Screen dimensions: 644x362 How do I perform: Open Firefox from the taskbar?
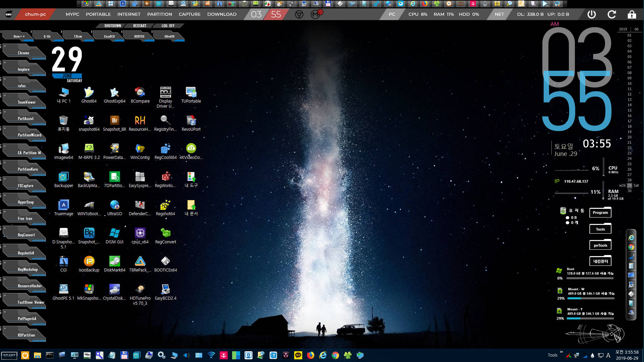[x=311, y=355]
